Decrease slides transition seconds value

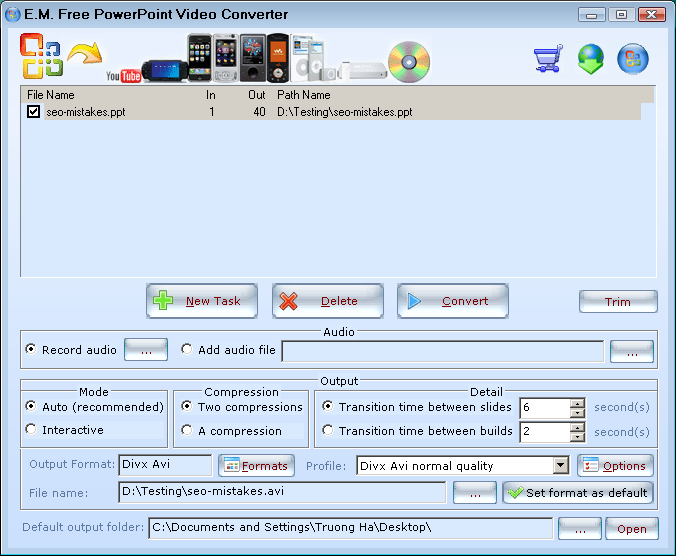(577, 413)
